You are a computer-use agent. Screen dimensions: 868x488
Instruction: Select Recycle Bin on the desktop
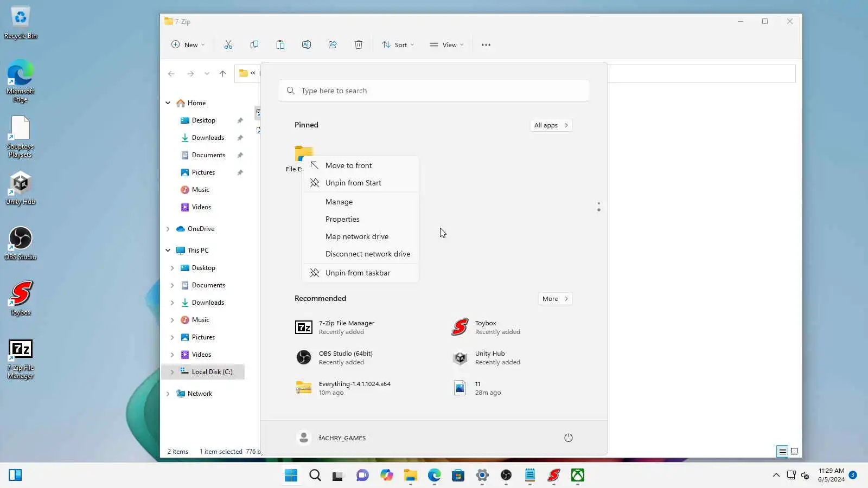[21, 23]
